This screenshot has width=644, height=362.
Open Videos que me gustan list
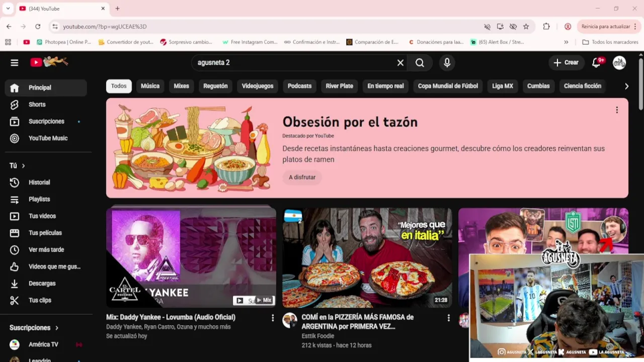[46, 266]
